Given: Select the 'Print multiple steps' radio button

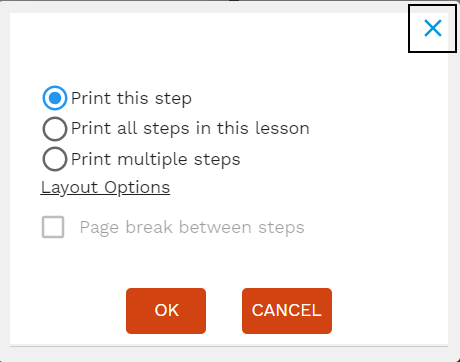Looking at the screenshot, I should point(55,159).
